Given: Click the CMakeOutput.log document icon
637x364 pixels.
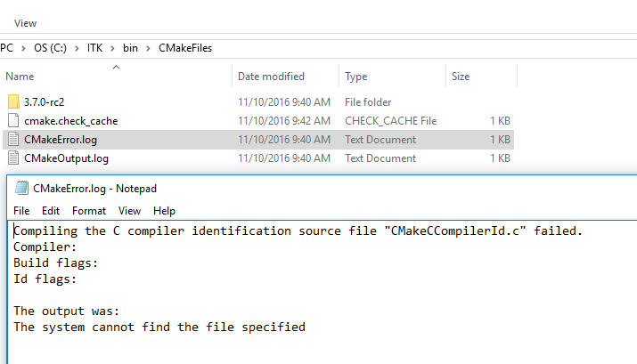Looking at the screenshot, I should pyautogui.click(x=13, y=158).
